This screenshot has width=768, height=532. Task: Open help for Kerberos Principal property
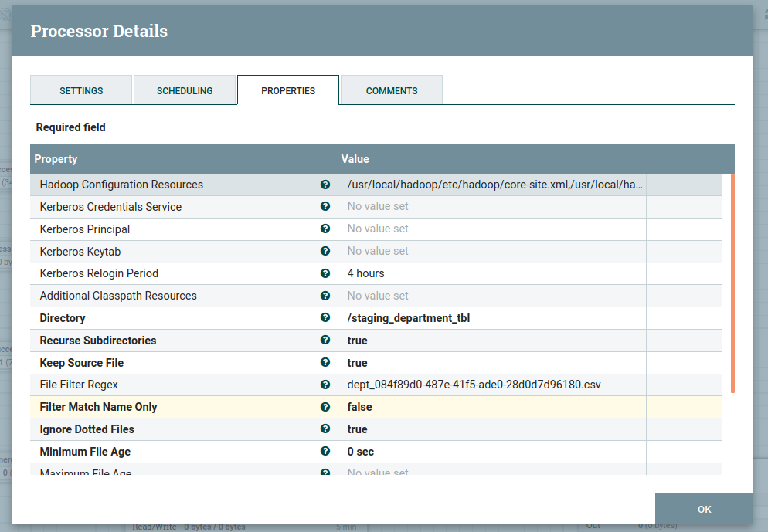pyautogui.click(x=325, y=229)
